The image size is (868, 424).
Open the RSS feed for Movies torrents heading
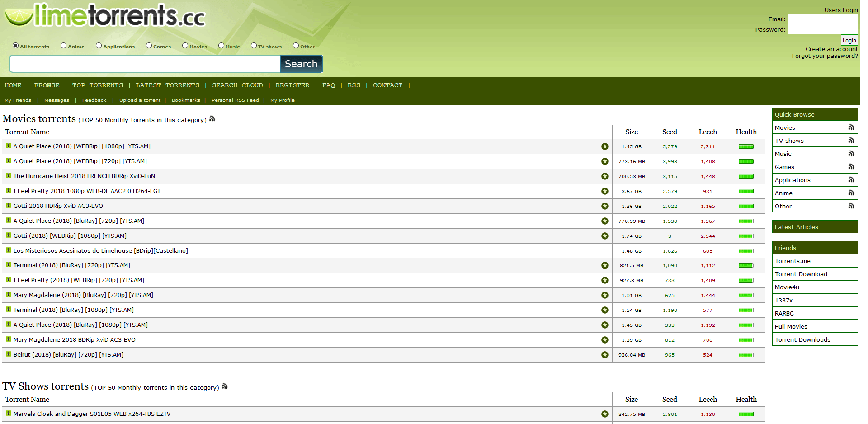(x=212, y=118)
